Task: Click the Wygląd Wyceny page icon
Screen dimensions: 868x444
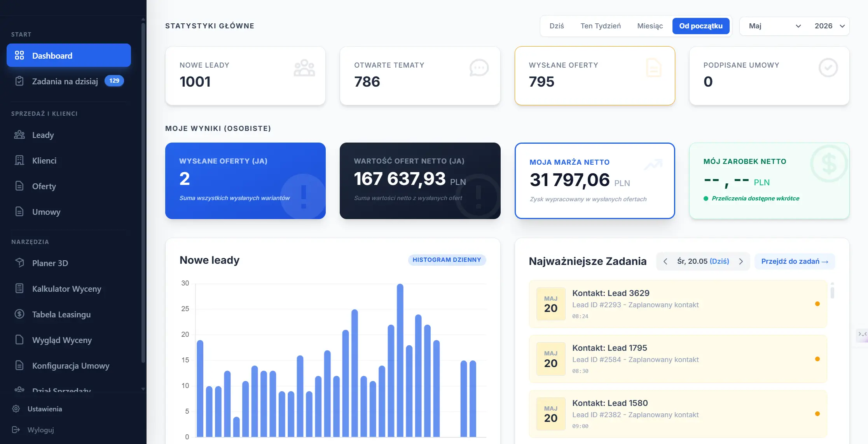Action: click(x=19, y=340)
